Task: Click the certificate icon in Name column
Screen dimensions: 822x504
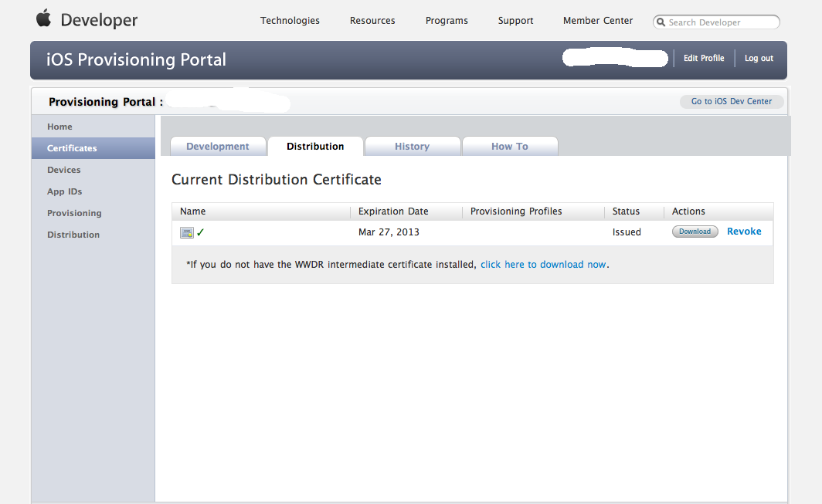Action: point(187,232)
